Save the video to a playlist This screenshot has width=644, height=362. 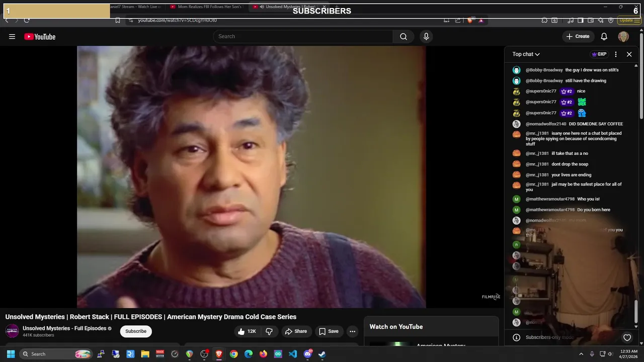click(x=329, y=331)
